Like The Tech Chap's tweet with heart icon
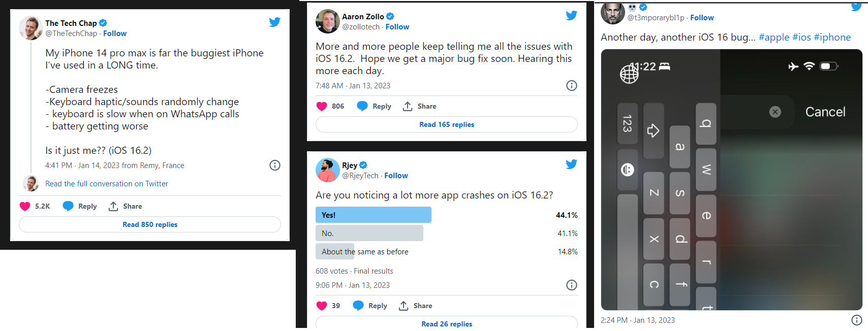Screen dimensions: 868x331 coord(25,206)
